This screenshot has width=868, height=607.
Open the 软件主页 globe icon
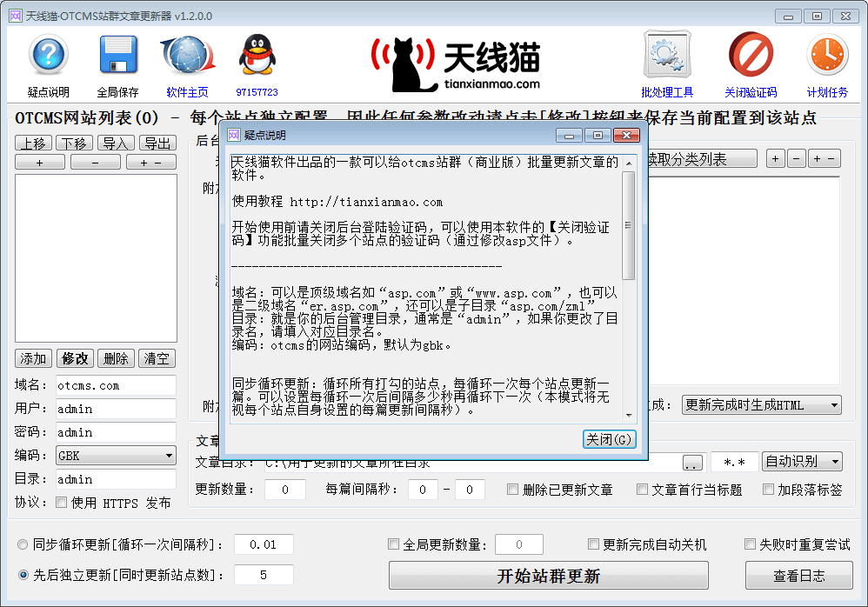188,54
